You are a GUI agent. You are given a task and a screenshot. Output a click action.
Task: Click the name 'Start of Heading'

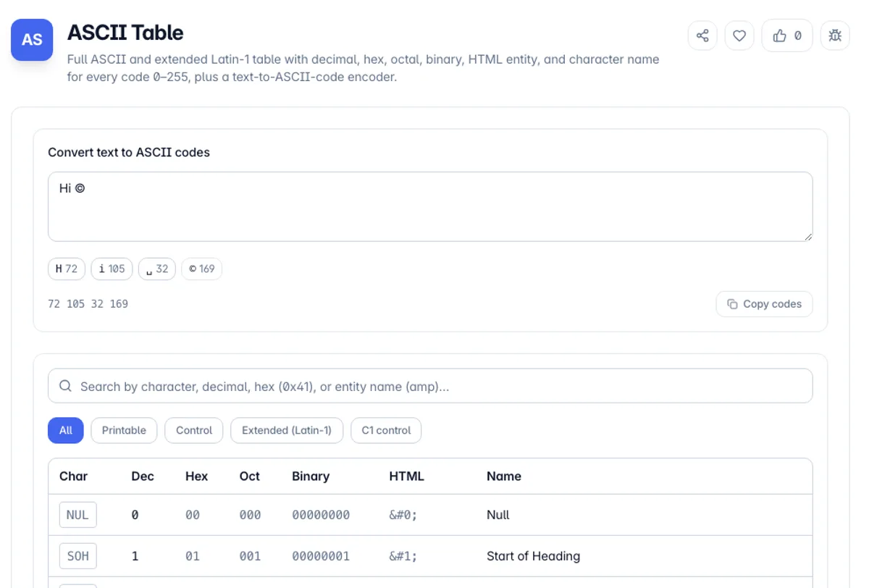pyautogui.click(x=533, y=556)
